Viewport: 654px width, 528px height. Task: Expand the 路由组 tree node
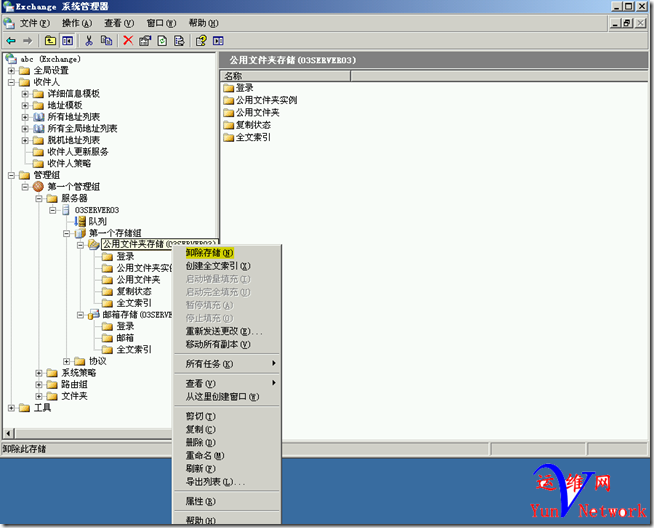click(39, 385)
